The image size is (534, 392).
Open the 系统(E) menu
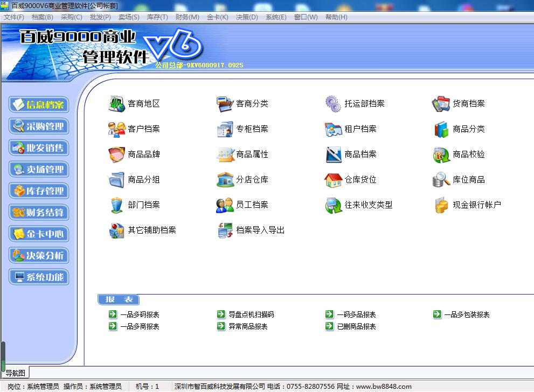point(276,17)
